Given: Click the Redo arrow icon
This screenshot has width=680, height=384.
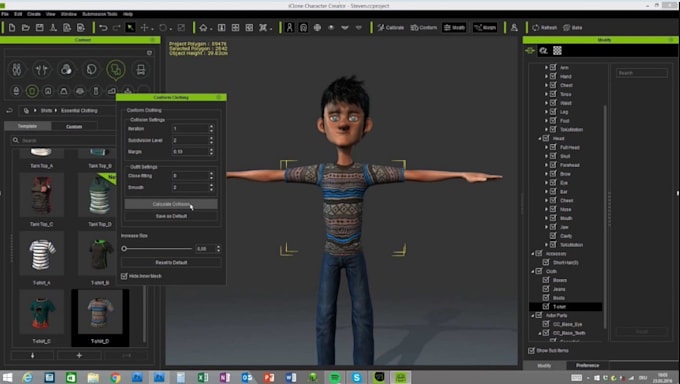Looking at the screenshot, I should (x=117, y=28).
